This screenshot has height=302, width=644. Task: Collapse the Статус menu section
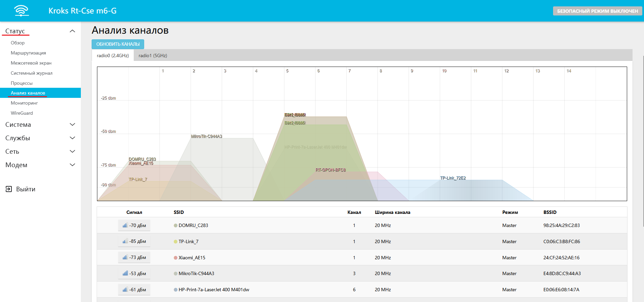point(72,31)
